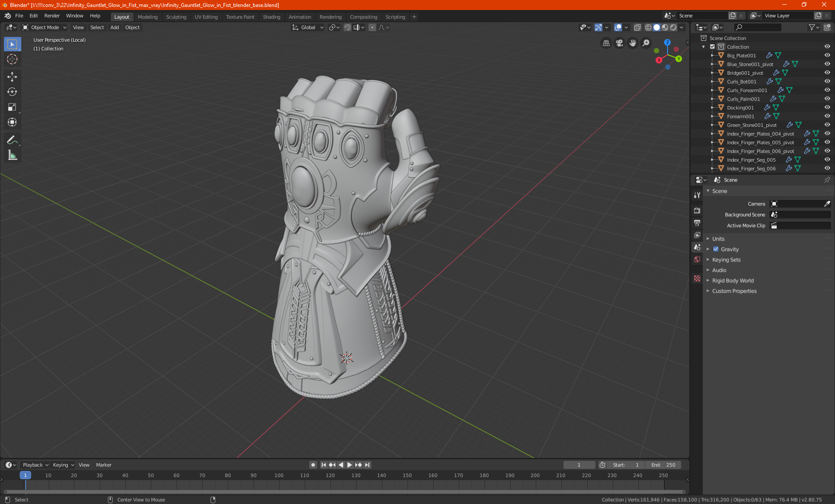The width and height of the screenshot is (835, 504).
Task: Open the Object Mode dropdown
Action: click(44, 27)
